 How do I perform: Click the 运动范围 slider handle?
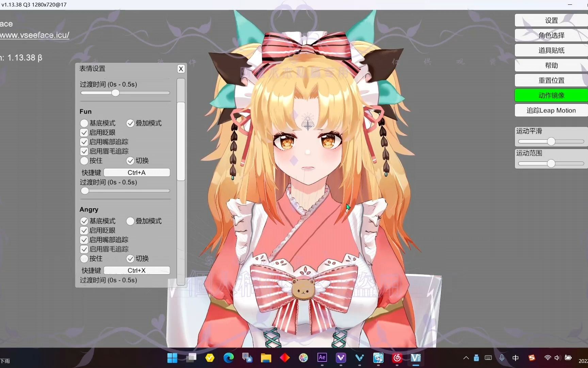tap(550, 163)
